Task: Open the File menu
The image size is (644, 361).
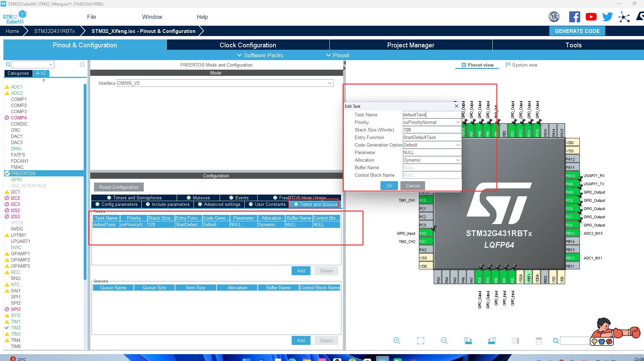Action: (92, 17)
